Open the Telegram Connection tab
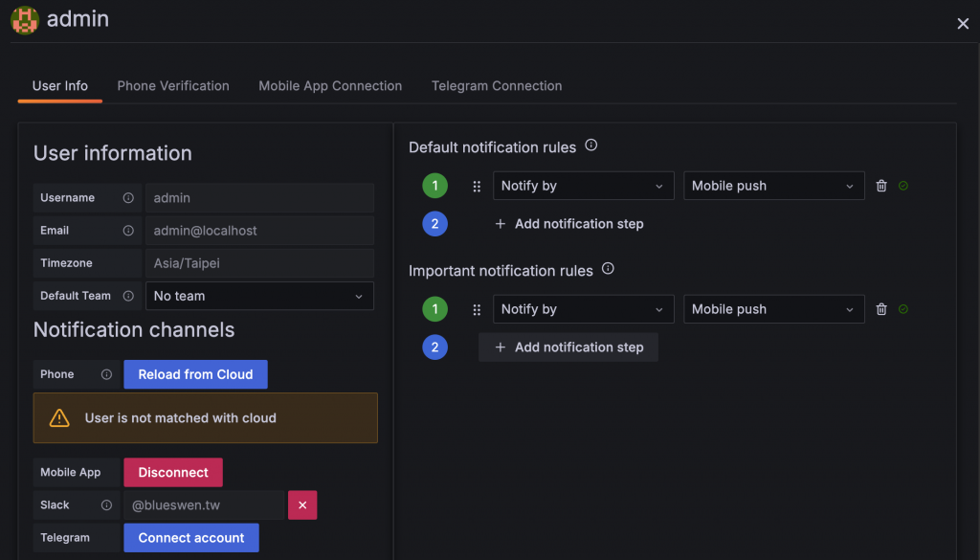The height and width of the screenshot is (560, 980). [497, 86]
